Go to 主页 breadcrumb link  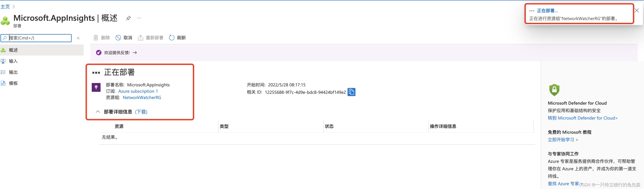(x=5, y=7)
